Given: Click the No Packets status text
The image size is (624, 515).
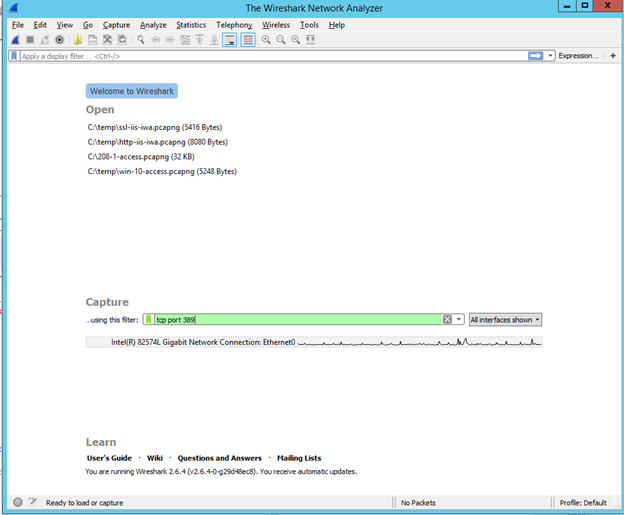Looking at the screenshot, I should click(x=418, y=503).
